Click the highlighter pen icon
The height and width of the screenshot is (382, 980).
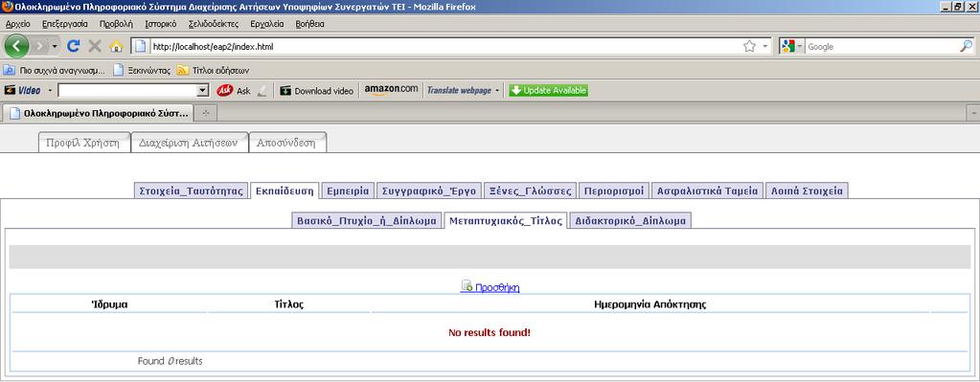coord(262,91)
